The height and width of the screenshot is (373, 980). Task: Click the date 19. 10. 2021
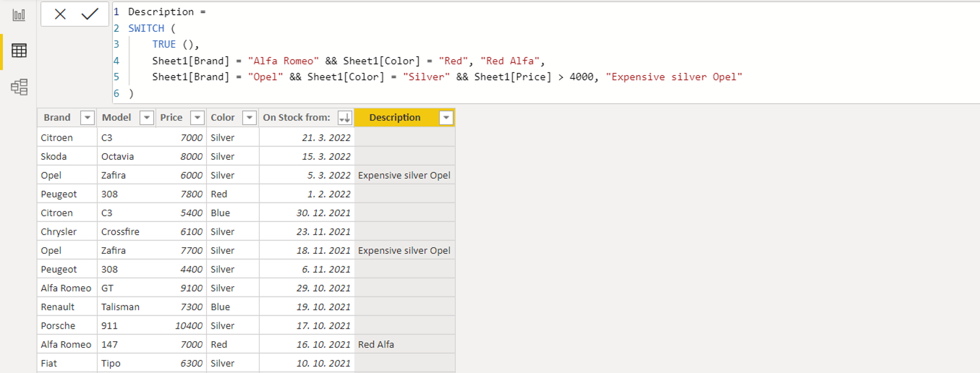coord(306,307)
